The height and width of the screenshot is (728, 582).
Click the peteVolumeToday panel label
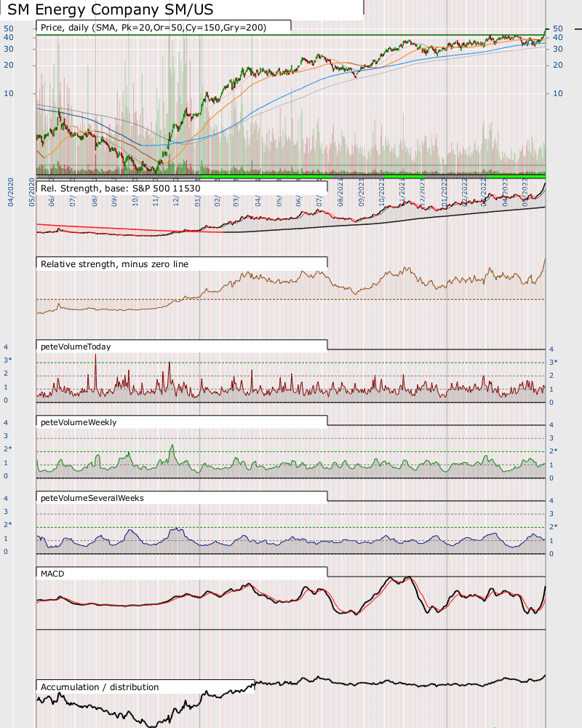(x=76, y=347)
